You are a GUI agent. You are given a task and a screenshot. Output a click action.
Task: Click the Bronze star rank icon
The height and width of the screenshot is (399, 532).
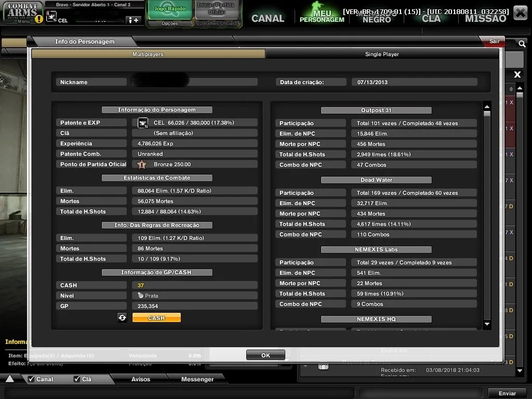click(x=142, y=165)
